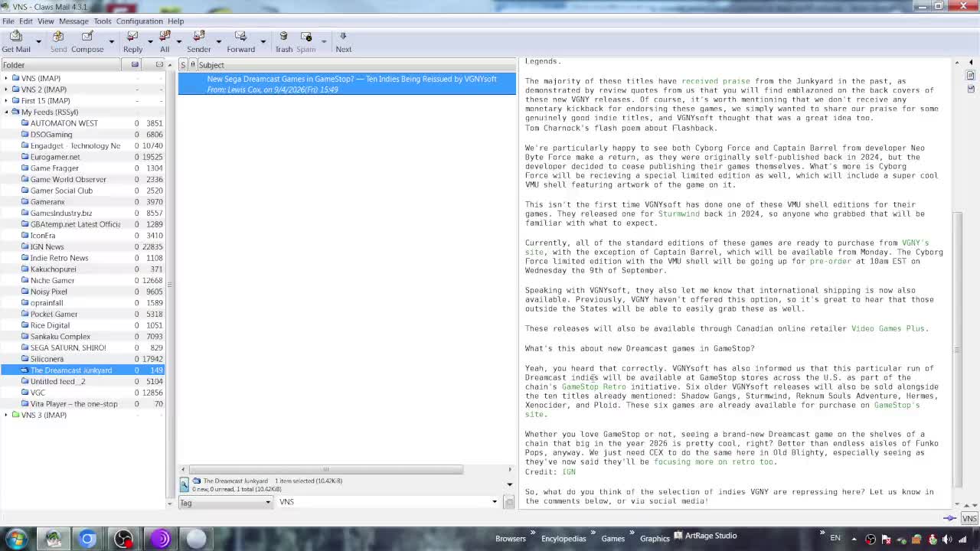
Task: Click the message list horizontal scrollbar
Action: pos(325,469)
